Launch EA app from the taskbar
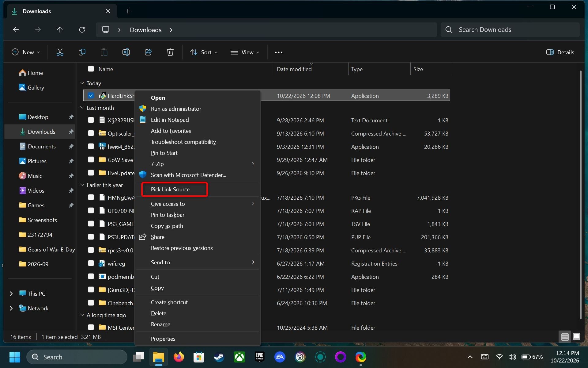Viewport: 588px width, 368px height. (280, 357)
